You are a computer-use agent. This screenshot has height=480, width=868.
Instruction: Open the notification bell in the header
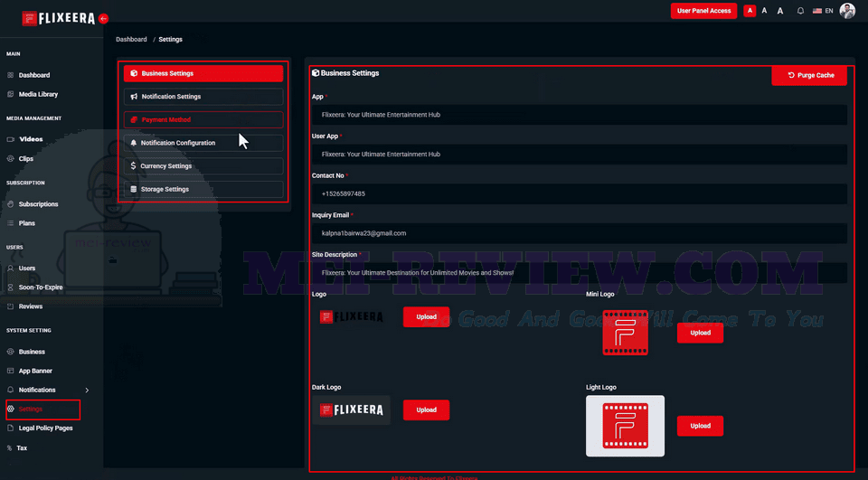point(800,11)
